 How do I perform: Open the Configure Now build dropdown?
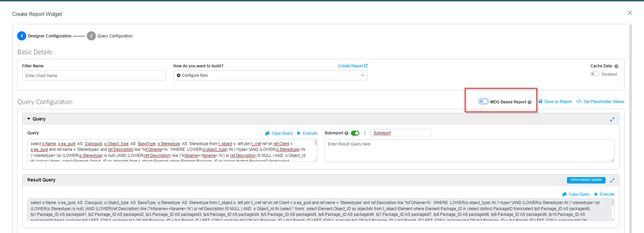click(270, 75)
